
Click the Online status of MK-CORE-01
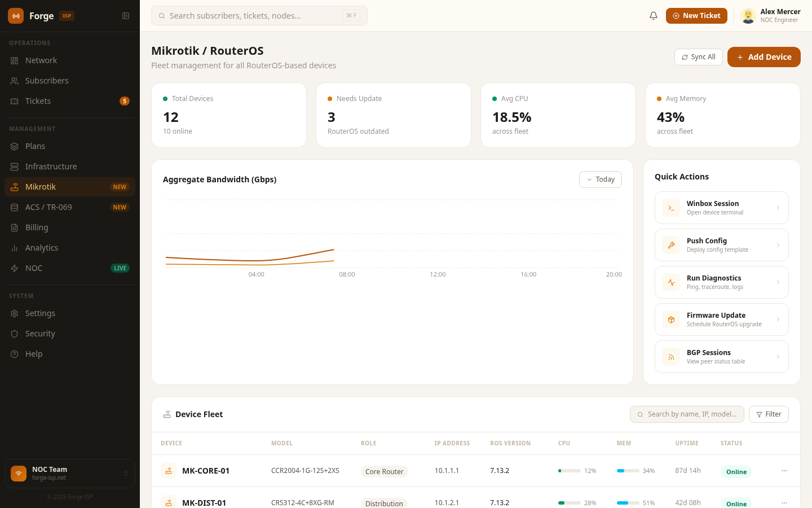point(736,472)
